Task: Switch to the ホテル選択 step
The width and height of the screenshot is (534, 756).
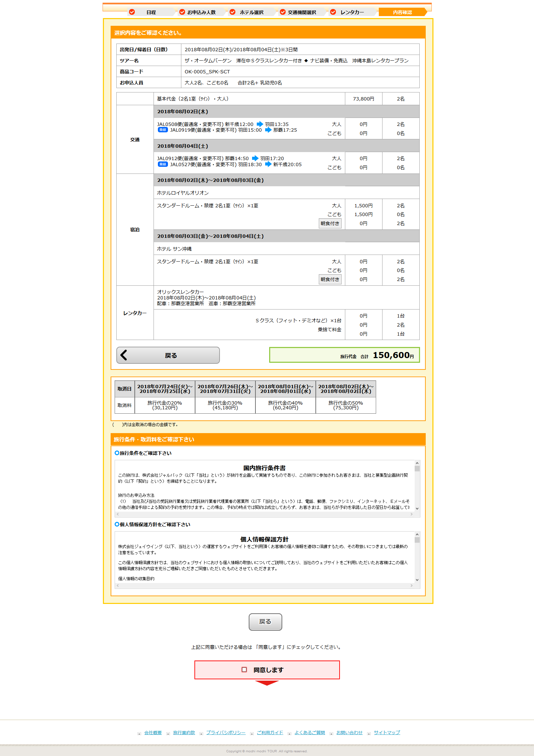Action: [x=252, y=12]
